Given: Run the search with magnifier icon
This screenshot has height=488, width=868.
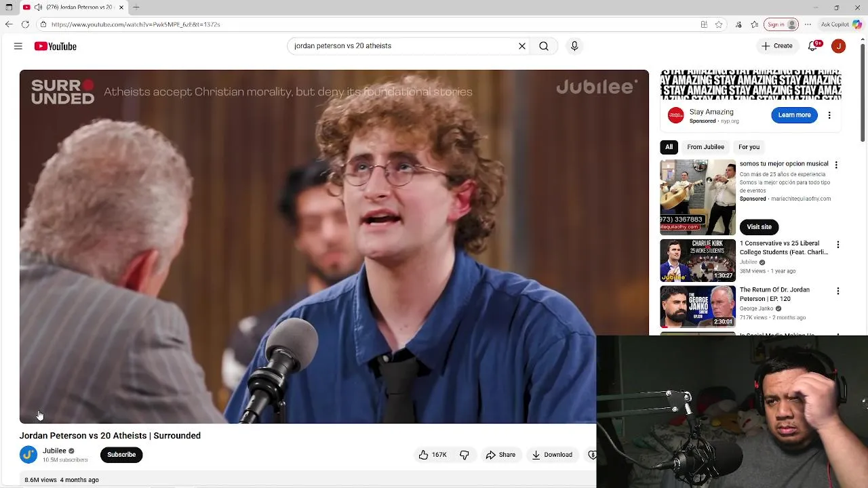Looking at the screenshot, I should (544, 46).
